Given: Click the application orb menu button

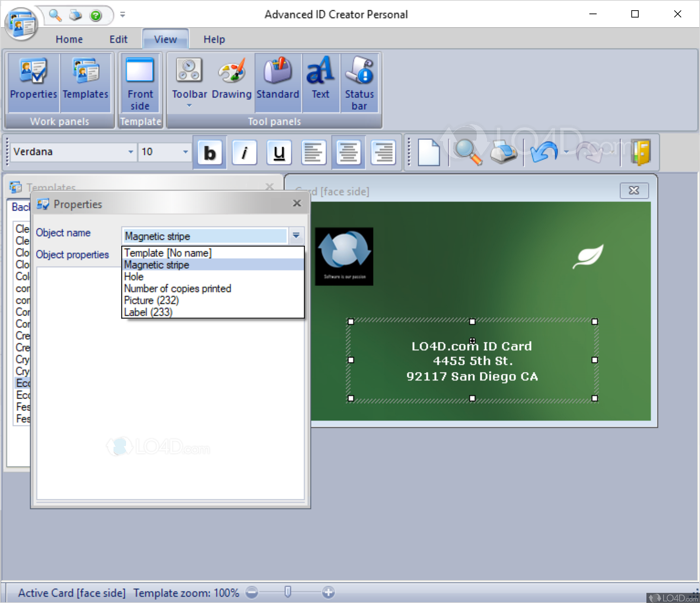Looking at the screenshot, I should [21, 24].
